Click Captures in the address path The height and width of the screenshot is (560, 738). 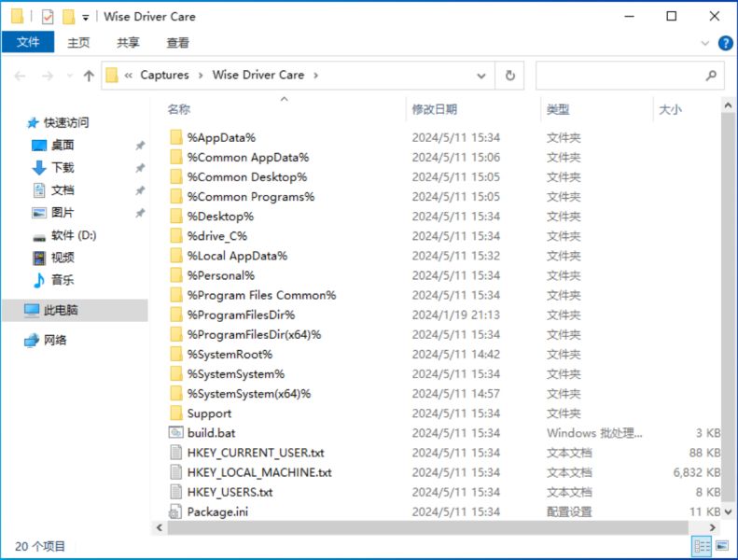point(164,75)
